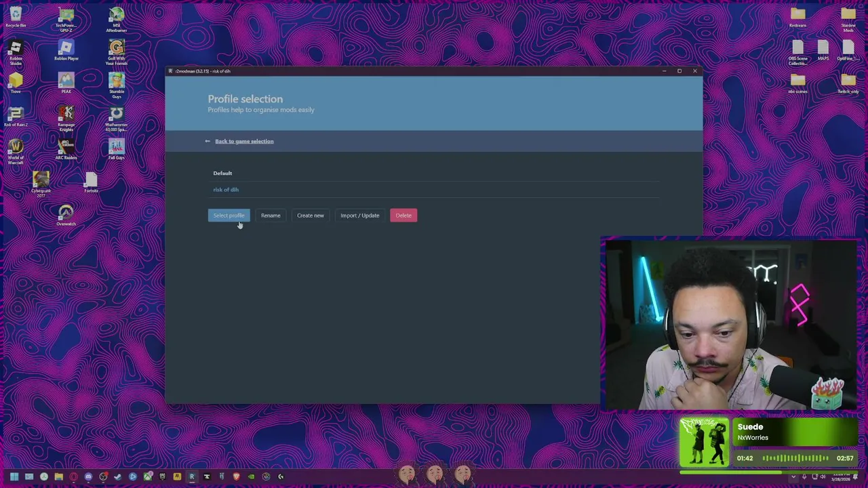This screenshot has height=488, width=868.
Task: Select the World of Warcraft shortcut
Action: (16, 152)
